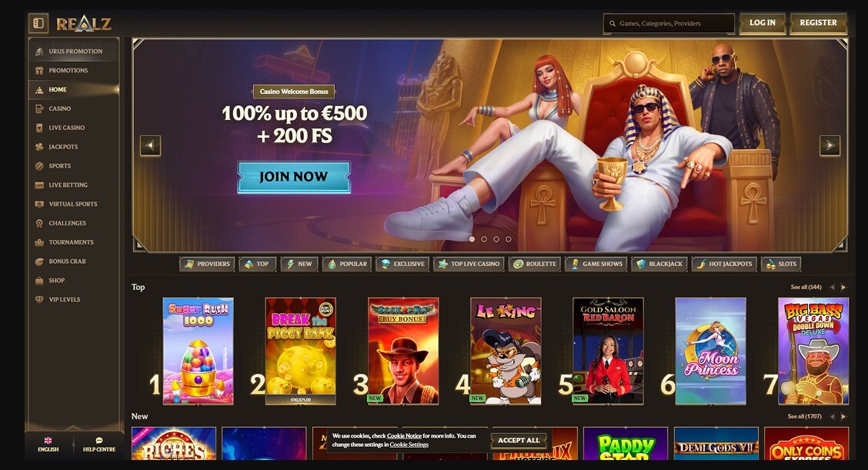
Task: Accept all cookies
Action: (519, 440)
